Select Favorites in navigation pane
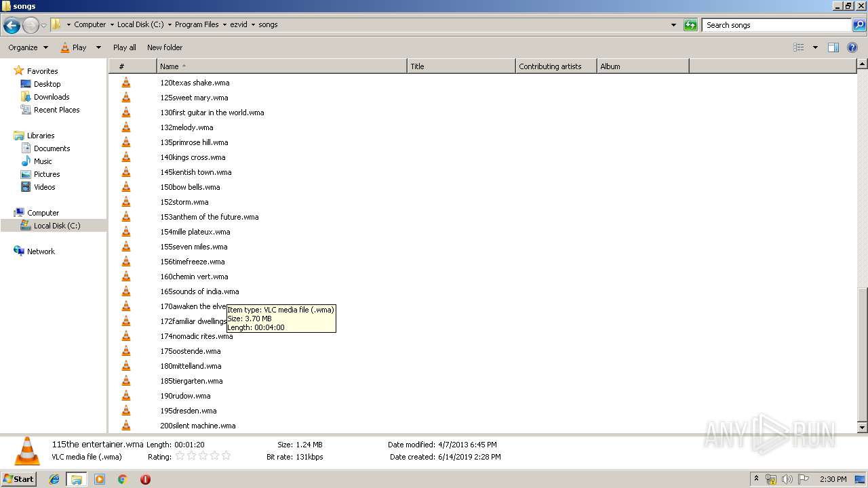This screenshot has width=868, height=488. point(42,71)
